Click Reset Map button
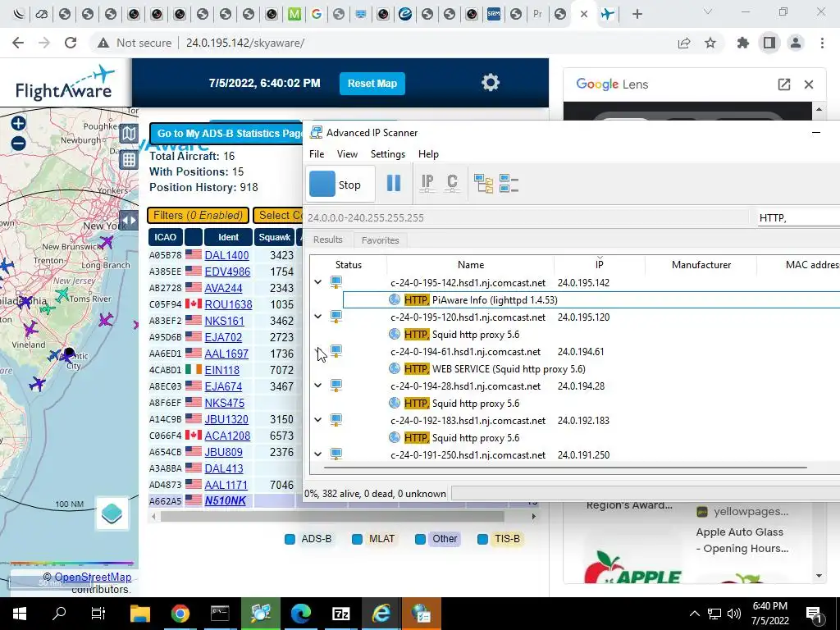The height and width of the screenshot is (630, 840). tap(372, 84)
